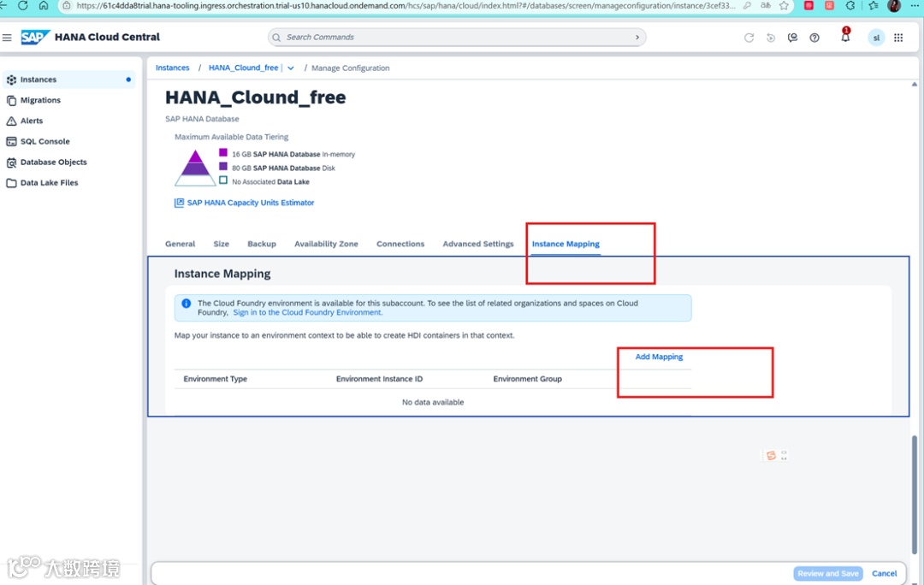Click the empty Data Lake legend square
This screenshot has width=924, height=585.
(223, 180)
